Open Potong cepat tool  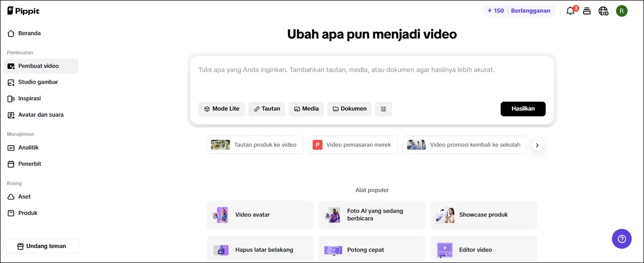tap(372, 249)
